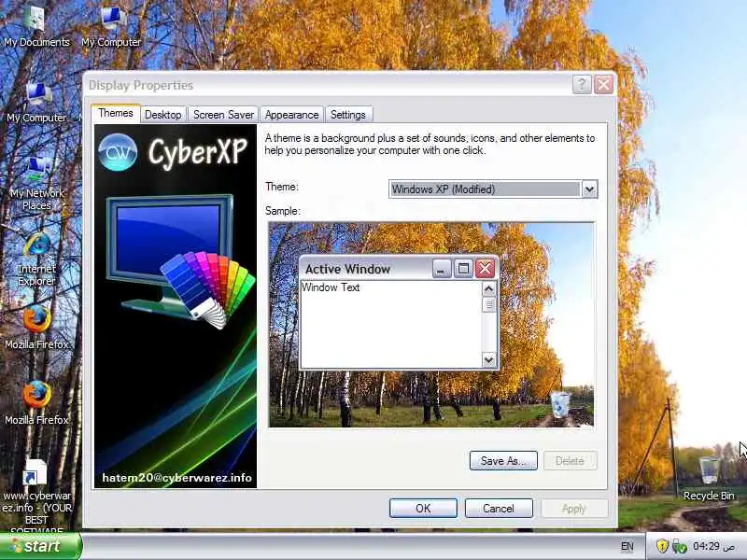
Task: Select the Recycle Bin desktop icon
Action: coord(709,478)
